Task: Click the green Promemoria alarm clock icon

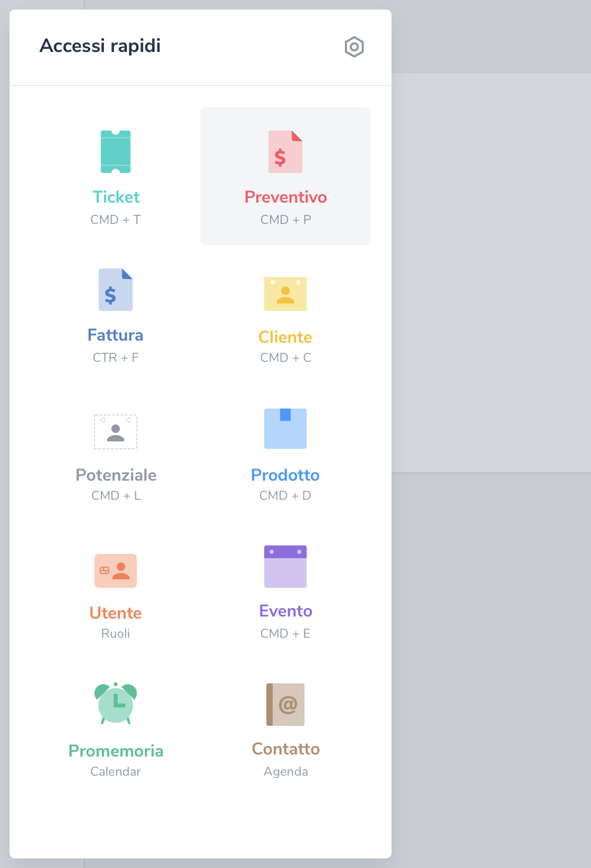Action: click(116, 704)
